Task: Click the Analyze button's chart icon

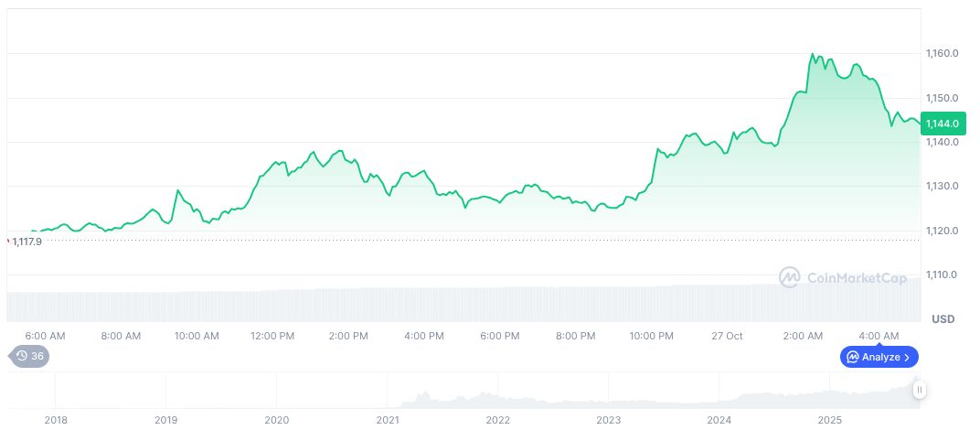Action: (853, 357)
